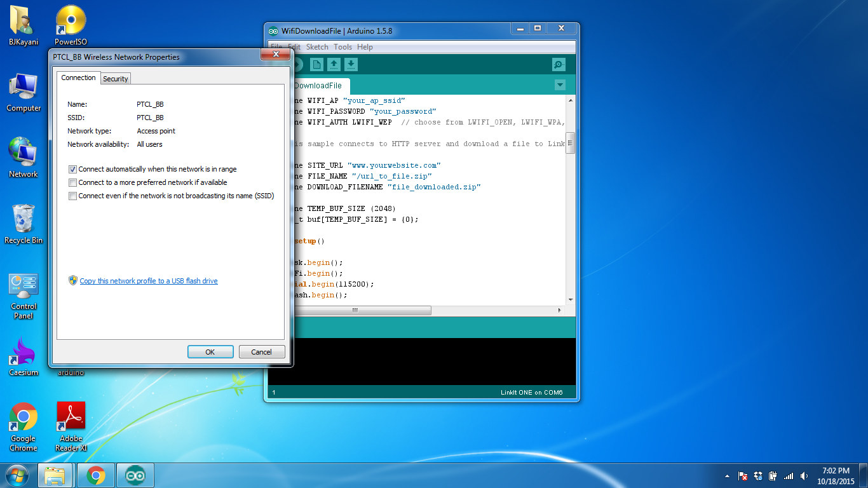868x488 pixels.
Task: Open the Tools menu in Arduino
Action: 342,47
